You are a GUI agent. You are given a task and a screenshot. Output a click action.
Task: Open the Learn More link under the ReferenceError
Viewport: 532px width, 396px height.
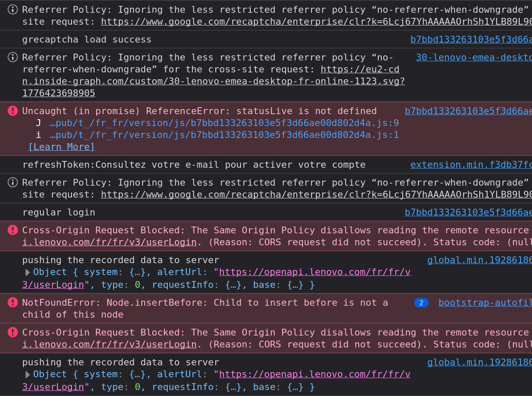pyautogui.click(x=61, y=147)
